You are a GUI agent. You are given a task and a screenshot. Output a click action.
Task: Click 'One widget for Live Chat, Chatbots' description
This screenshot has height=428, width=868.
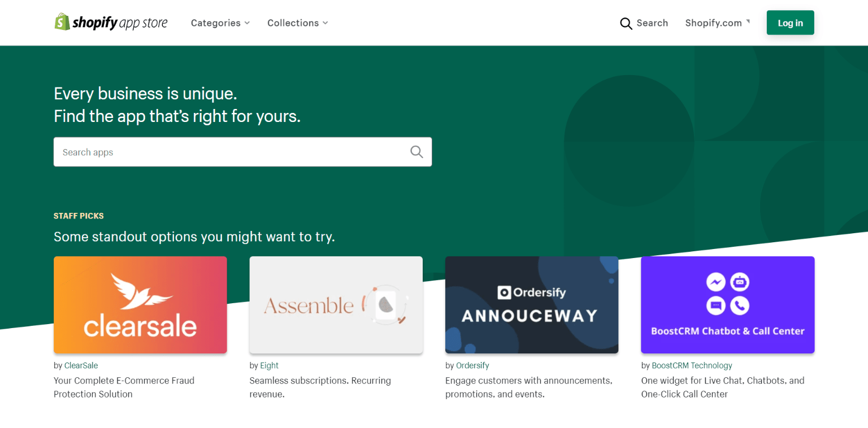(723, 387)
